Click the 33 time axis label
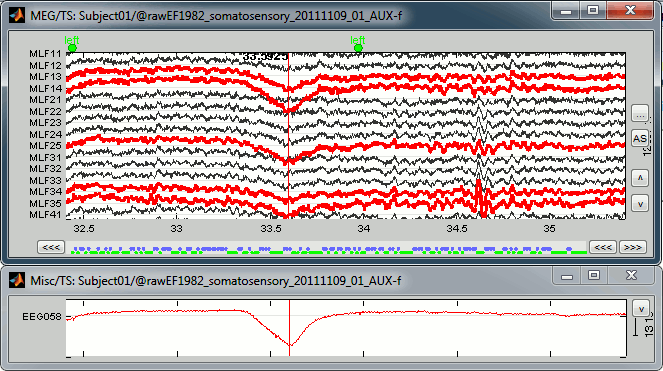 coord(176,229)
